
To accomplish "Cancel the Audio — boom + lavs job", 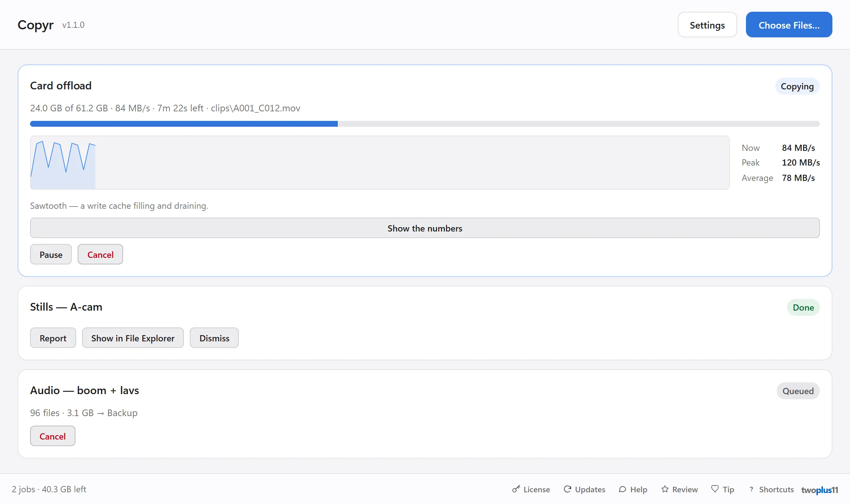I will 53,436.
